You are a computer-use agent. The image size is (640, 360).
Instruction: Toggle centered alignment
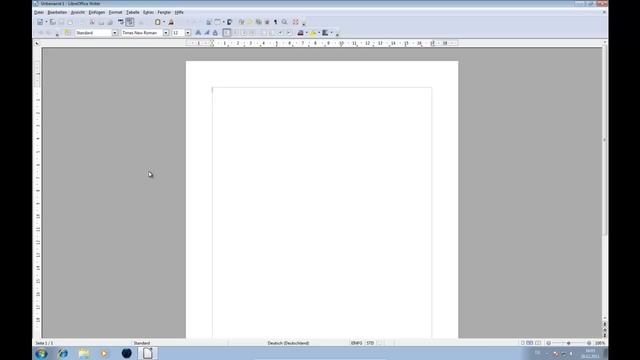235,33
